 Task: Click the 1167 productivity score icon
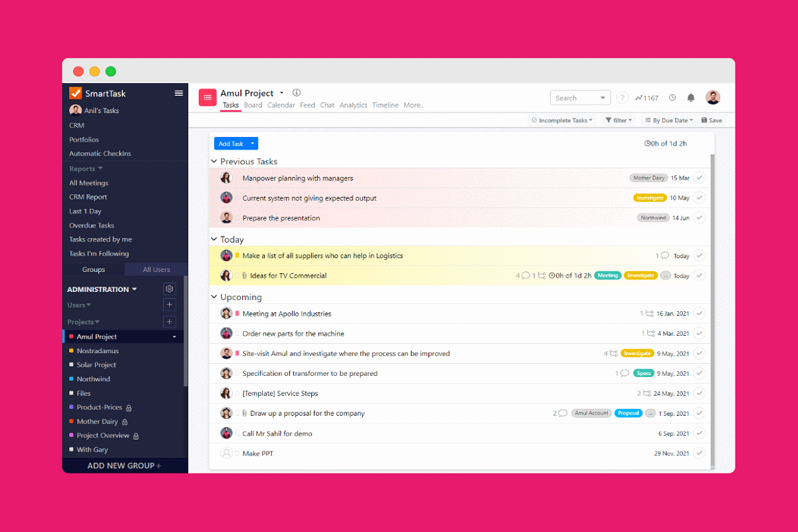click(x=646, y=97)
